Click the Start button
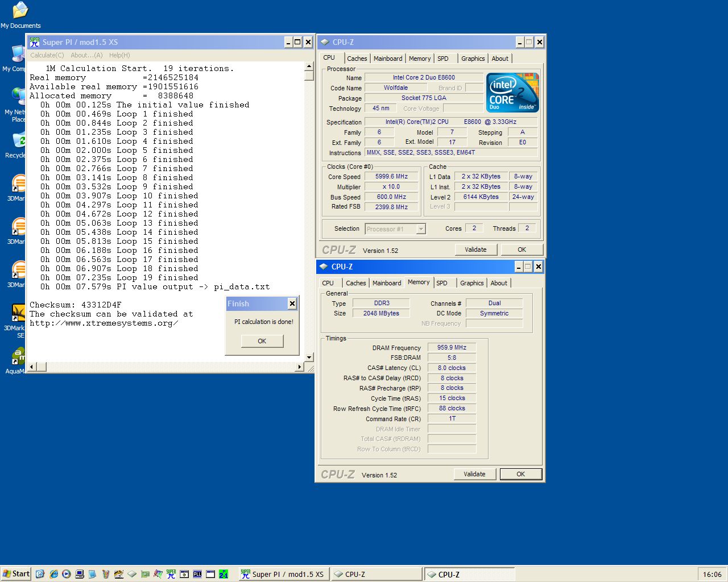 coord(16,574)
